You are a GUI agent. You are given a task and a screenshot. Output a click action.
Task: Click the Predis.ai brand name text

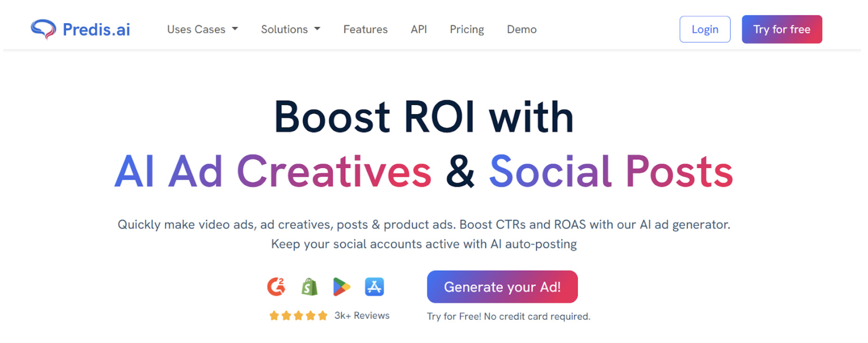click(96, 29)
